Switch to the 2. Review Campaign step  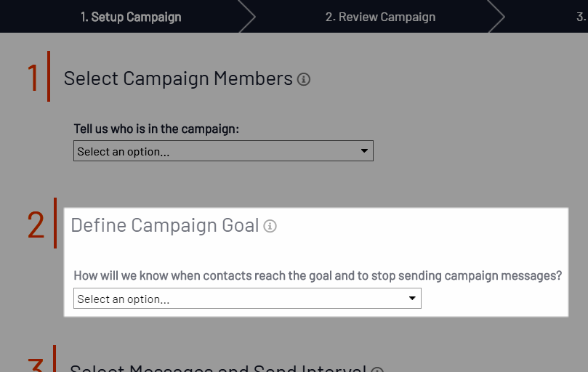tap(380, 17)
